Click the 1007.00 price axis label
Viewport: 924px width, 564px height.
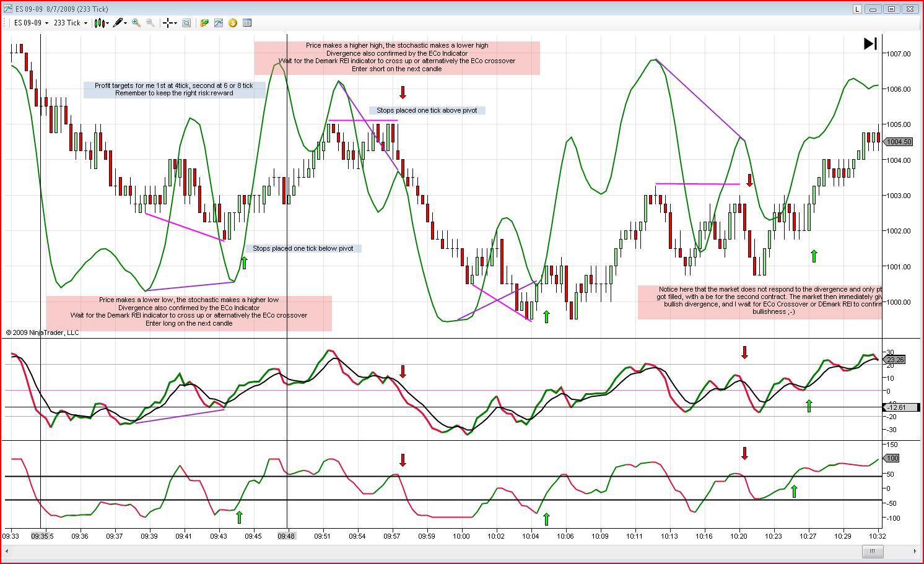(x=899, y=54)
